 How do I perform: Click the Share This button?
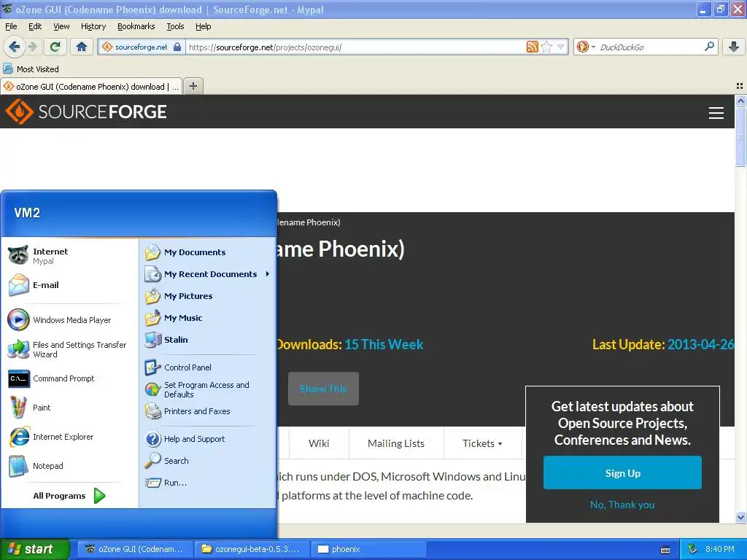[323, 389]
